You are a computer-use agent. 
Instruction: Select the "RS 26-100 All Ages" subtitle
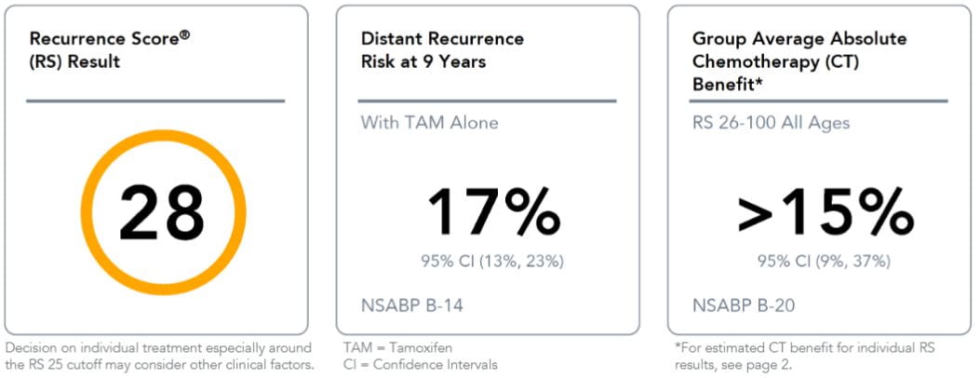point(771,123)
